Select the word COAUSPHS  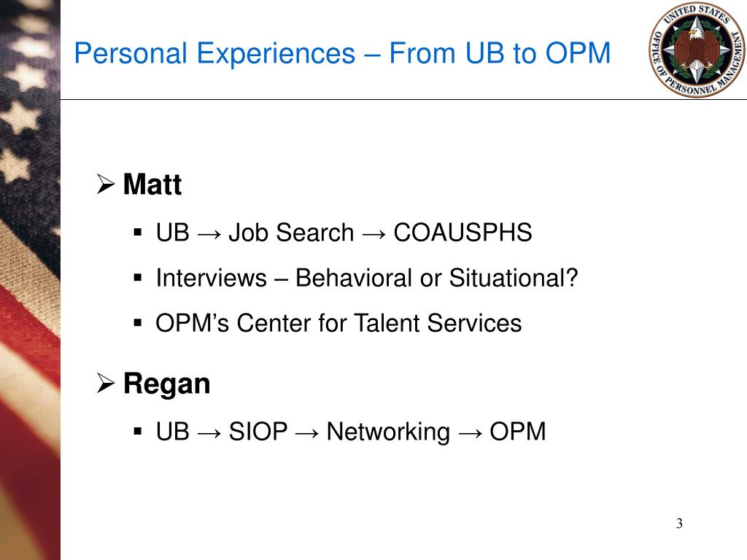tap(462, 233)
